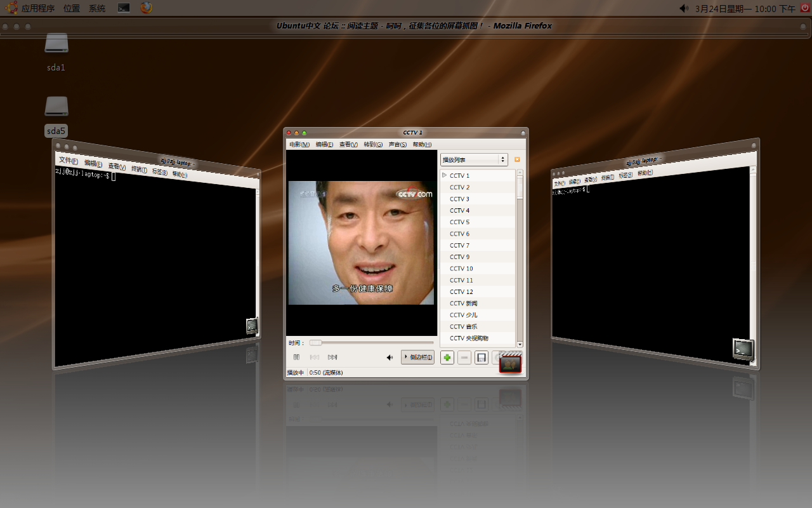
Task: Click the movie clapper icon overlay
Action: (511, 362)
